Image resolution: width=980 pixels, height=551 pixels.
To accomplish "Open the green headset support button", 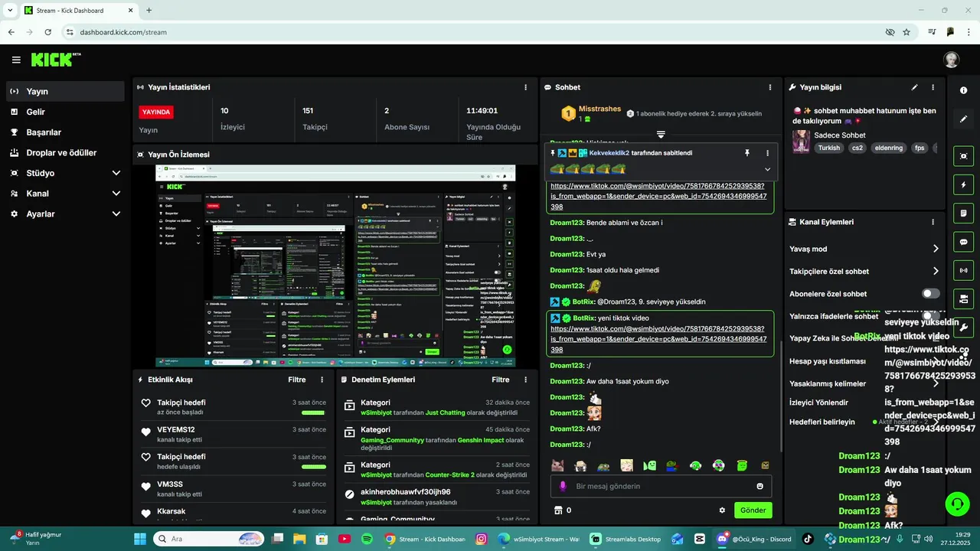I will click(957, 503).
